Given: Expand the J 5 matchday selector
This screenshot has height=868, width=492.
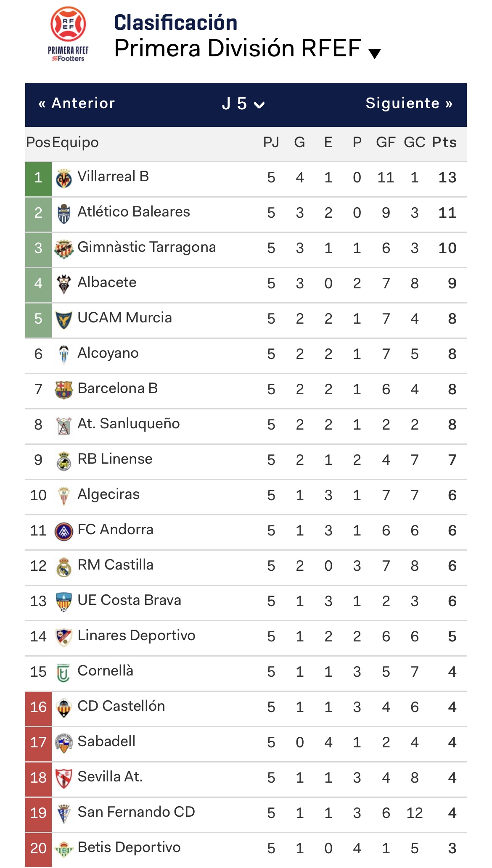Looking at the screenshot, I should pos(243,104).
